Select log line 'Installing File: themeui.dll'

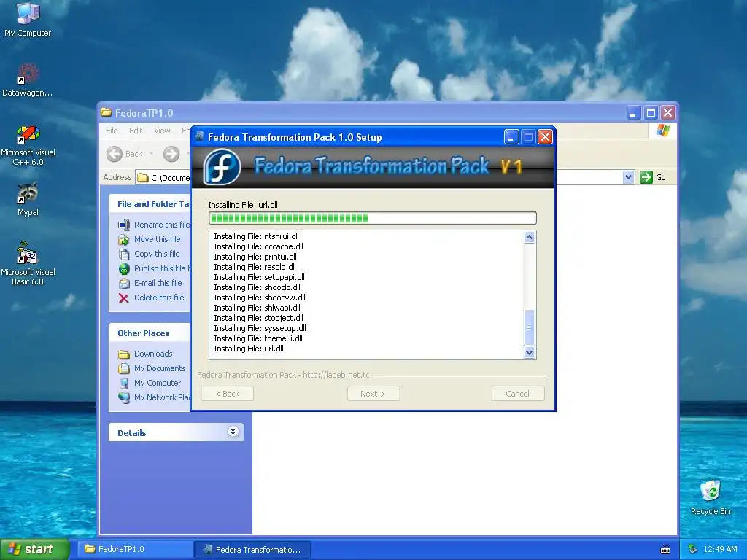point(258,338)
